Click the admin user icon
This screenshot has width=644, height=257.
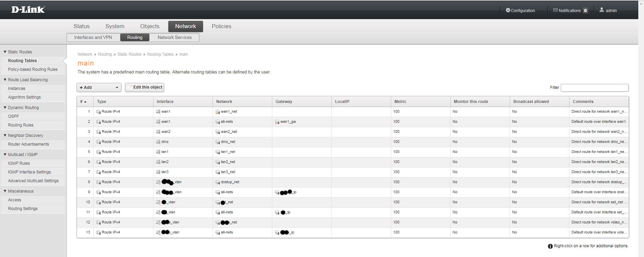602,10
